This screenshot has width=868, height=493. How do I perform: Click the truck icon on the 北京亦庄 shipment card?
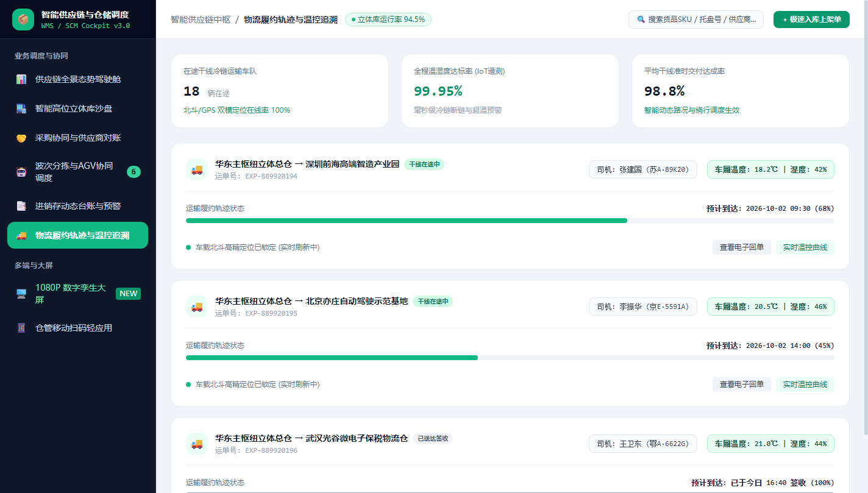click(x=197, y=307)
